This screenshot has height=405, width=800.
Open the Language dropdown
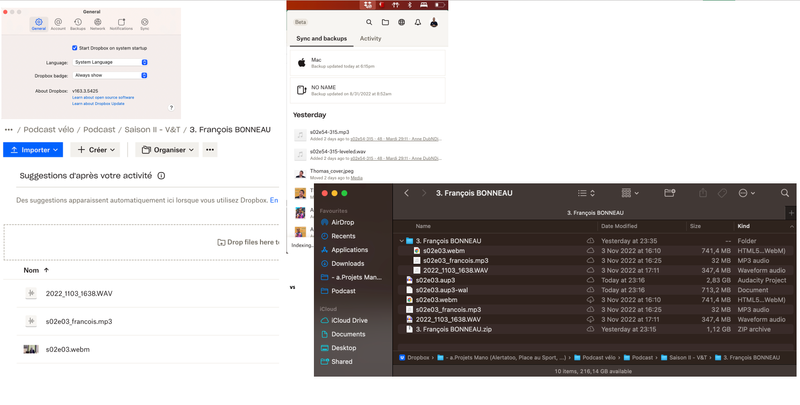(x=110, y=62)
